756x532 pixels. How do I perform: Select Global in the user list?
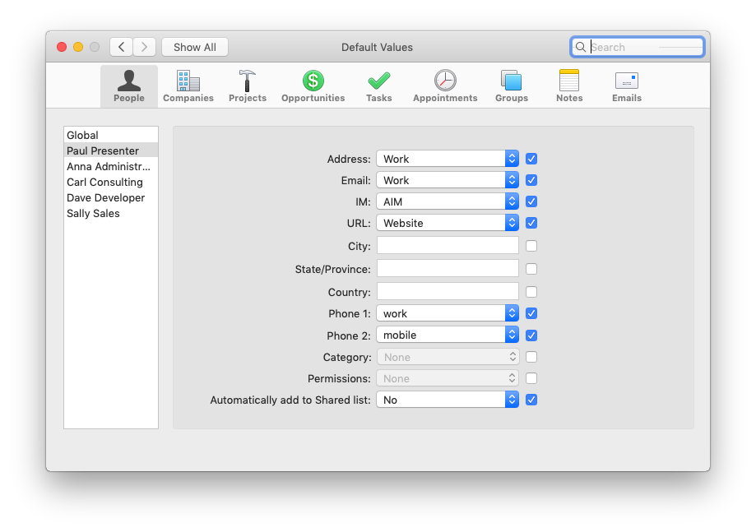[111, 135]
